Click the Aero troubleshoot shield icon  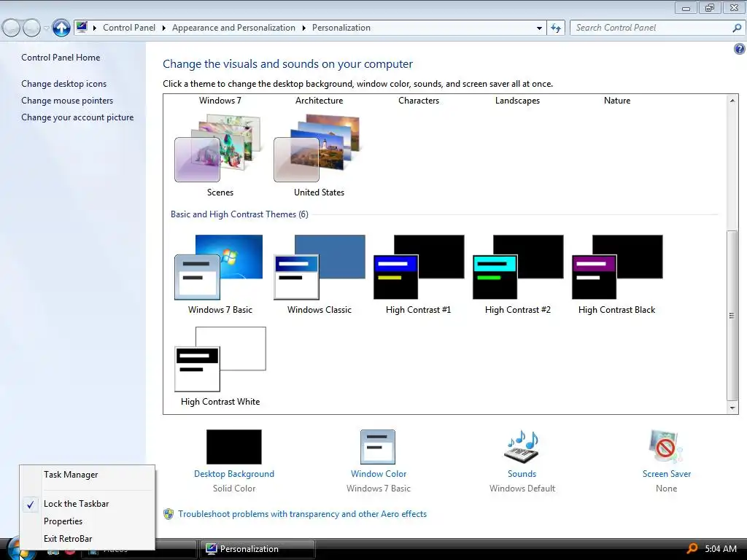(x=169, y=514)
